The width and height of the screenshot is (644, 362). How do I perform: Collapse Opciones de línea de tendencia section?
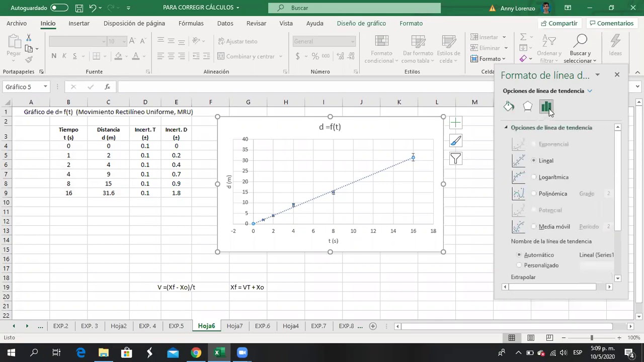pos(506,128)
